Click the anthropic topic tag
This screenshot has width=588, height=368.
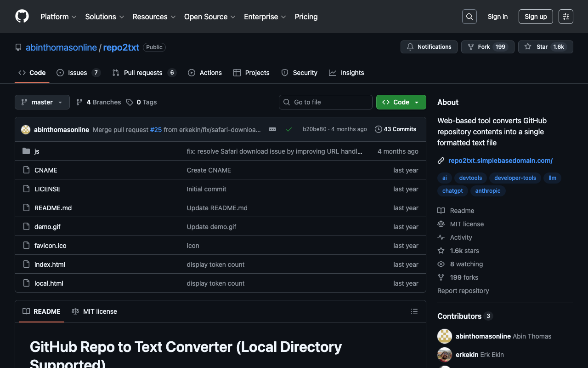click(487, 191)
